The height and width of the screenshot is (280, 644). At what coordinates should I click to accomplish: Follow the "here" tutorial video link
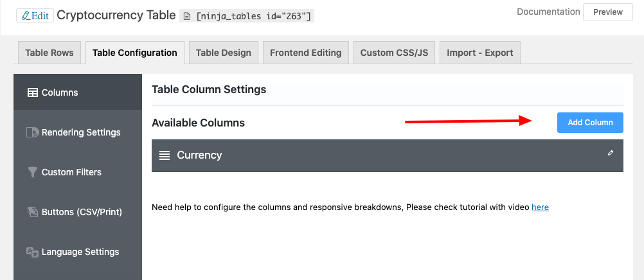point(540,207)
